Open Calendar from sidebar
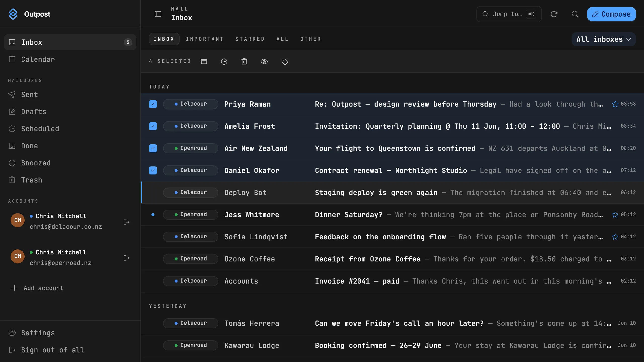The image size is (644, 362). pyautogui.click(x=70, y=59)
